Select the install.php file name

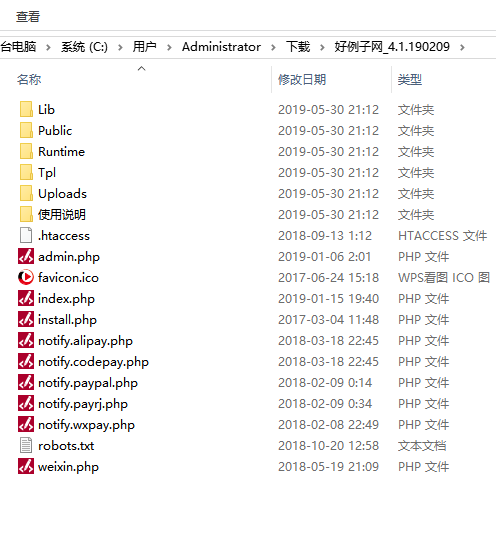coord(67,320)
